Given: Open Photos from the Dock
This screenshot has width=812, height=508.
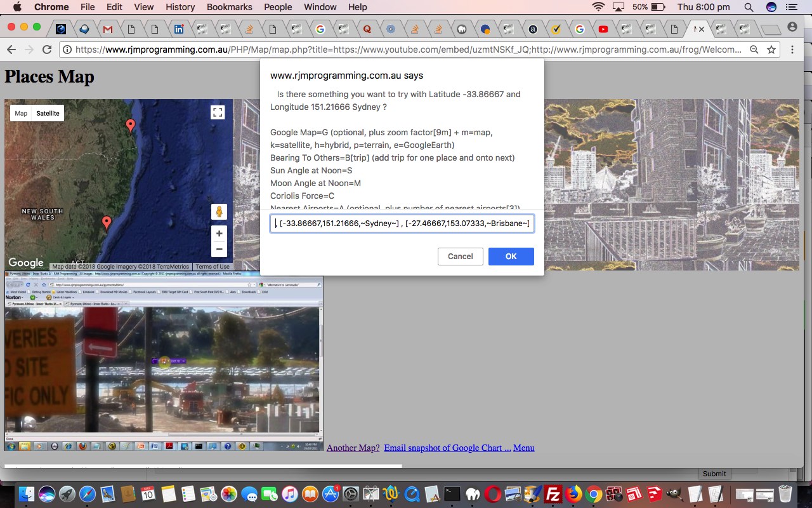Looking at the screenshot, I should 229,494.
